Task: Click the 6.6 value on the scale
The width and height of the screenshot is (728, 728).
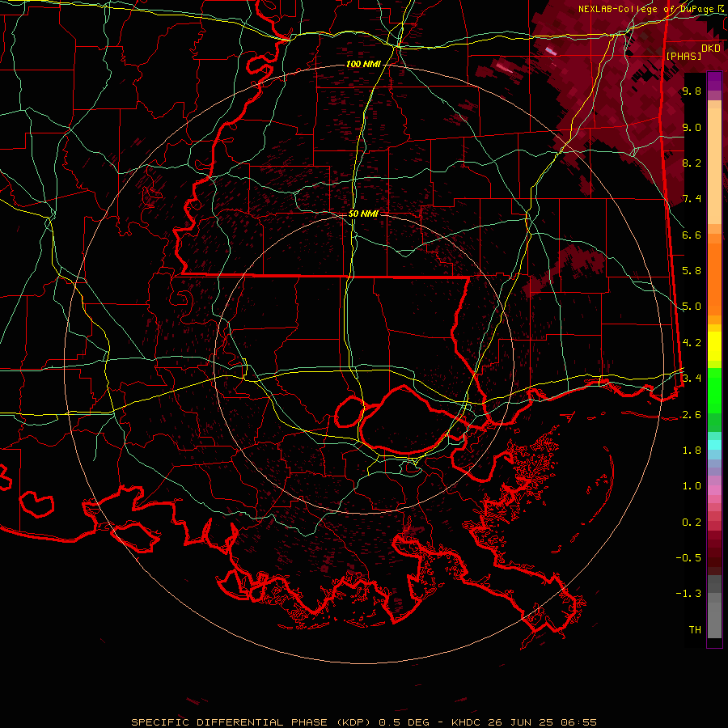Action: 692,235
